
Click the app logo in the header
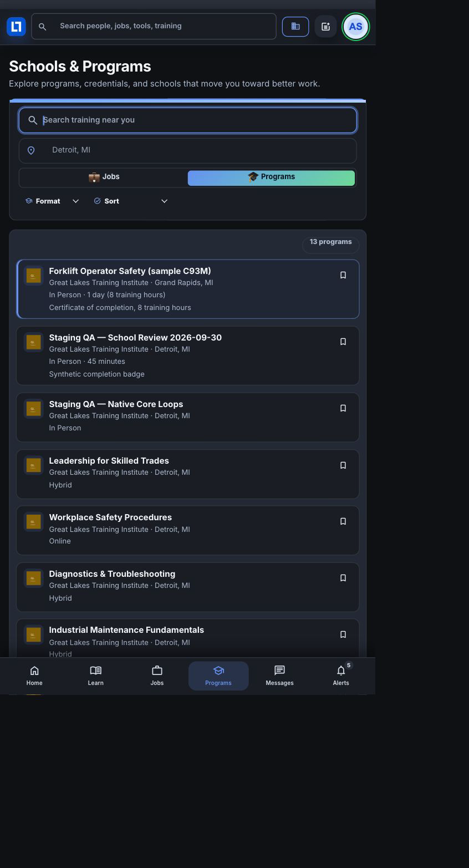pyautogui.click(x=16, y=27)
